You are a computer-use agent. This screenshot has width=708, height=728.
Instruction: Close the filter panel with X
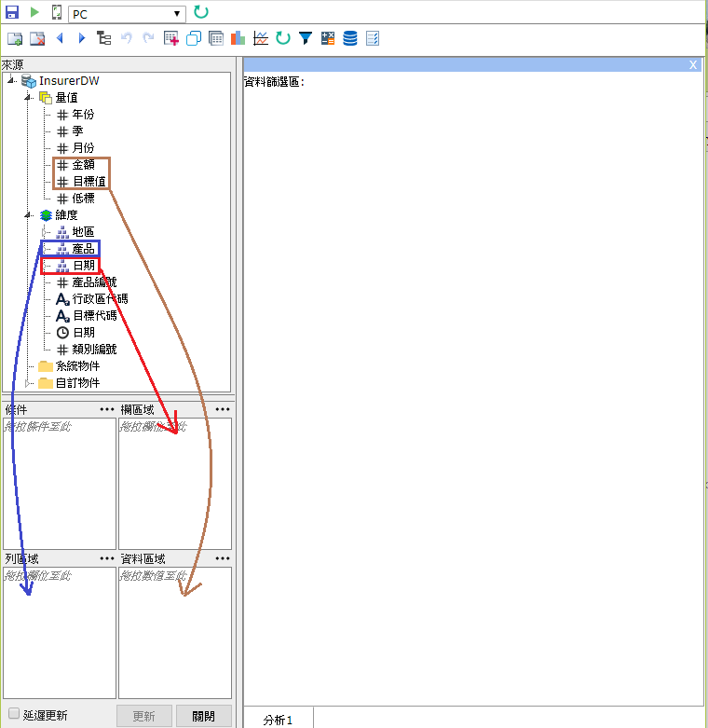pos(693,65)
